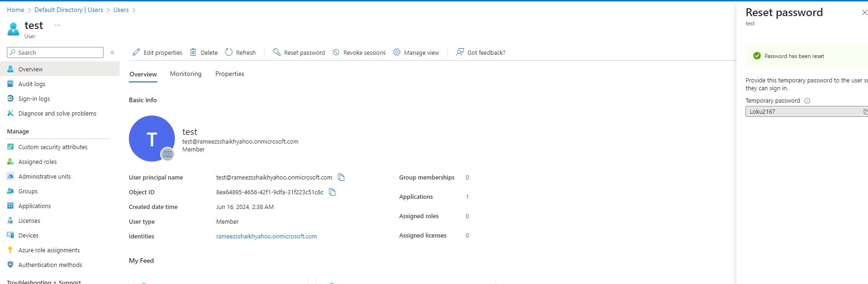
Task: Click the sidebar Search field
Action: 55,52
